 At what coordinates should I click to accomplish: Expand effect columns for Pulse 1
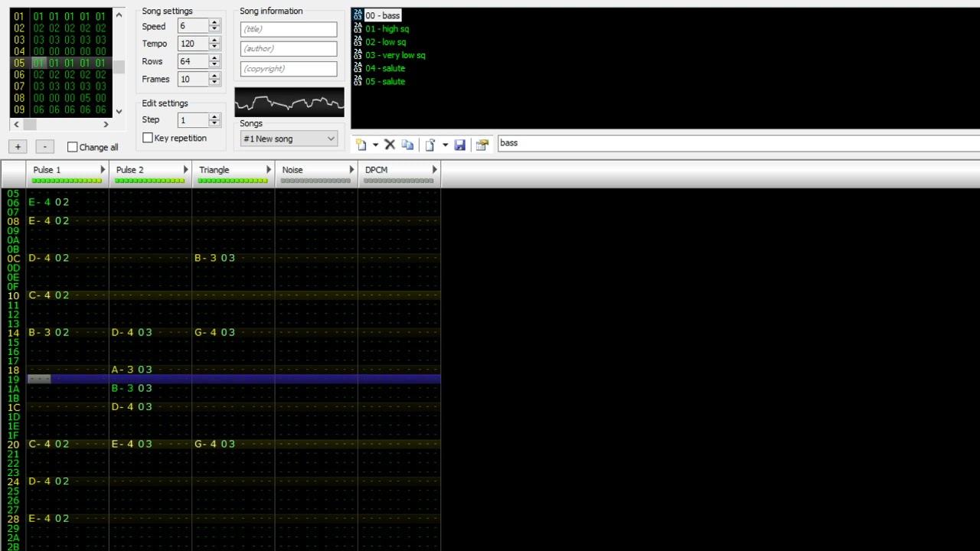pos(103,170)
